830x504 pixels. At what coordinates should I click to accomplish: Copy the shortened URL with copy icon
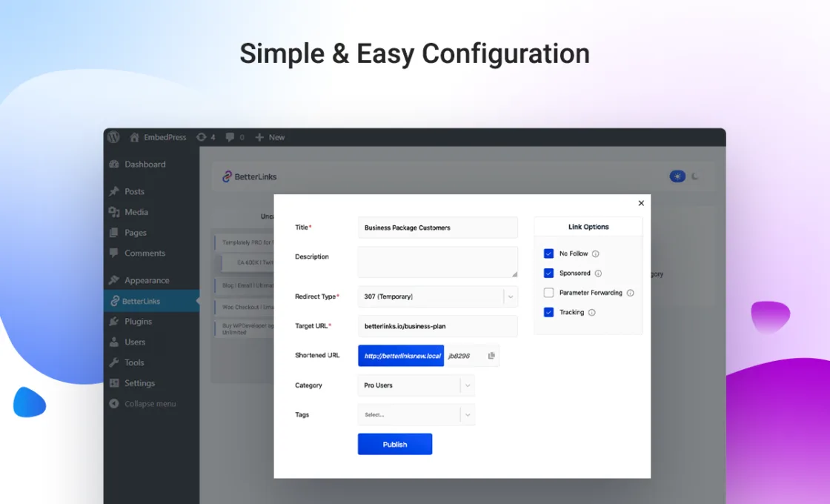[491, 356]
